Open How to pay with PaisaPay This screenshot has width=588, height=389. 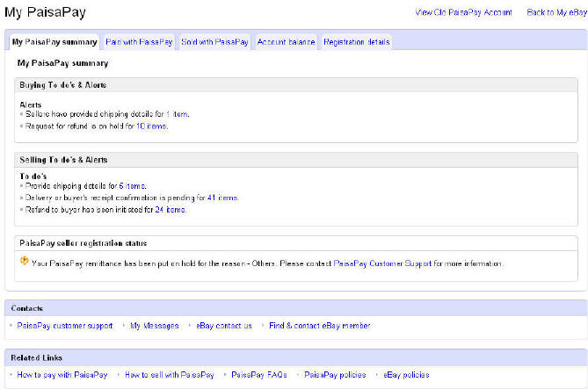(62, 375)
